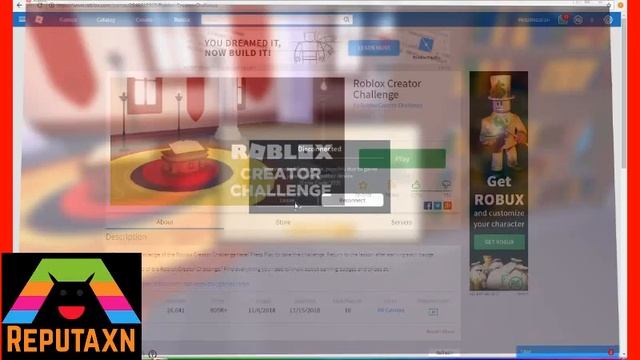Open Catalog in the top navigation

tap(106, 20)
